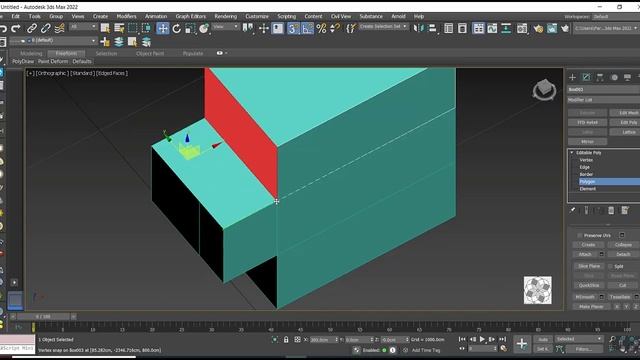
Task: Click Bind to Space Warp icon
Action: pos(60,28)
